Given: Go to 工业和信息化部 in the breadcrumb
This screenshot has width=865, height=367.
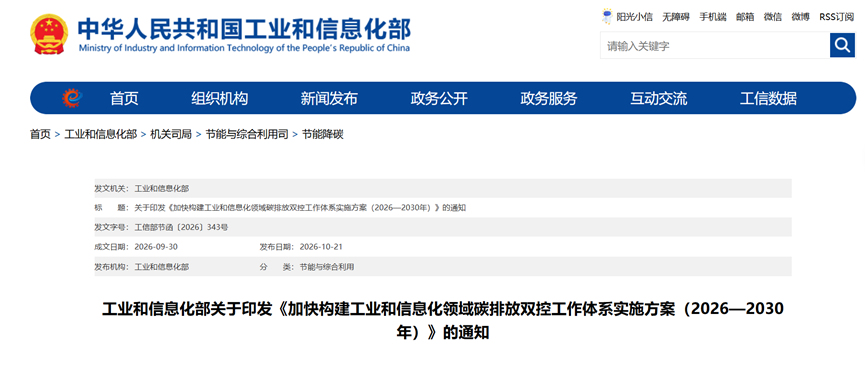Looking at the screenshot, I should coord(100,134).
